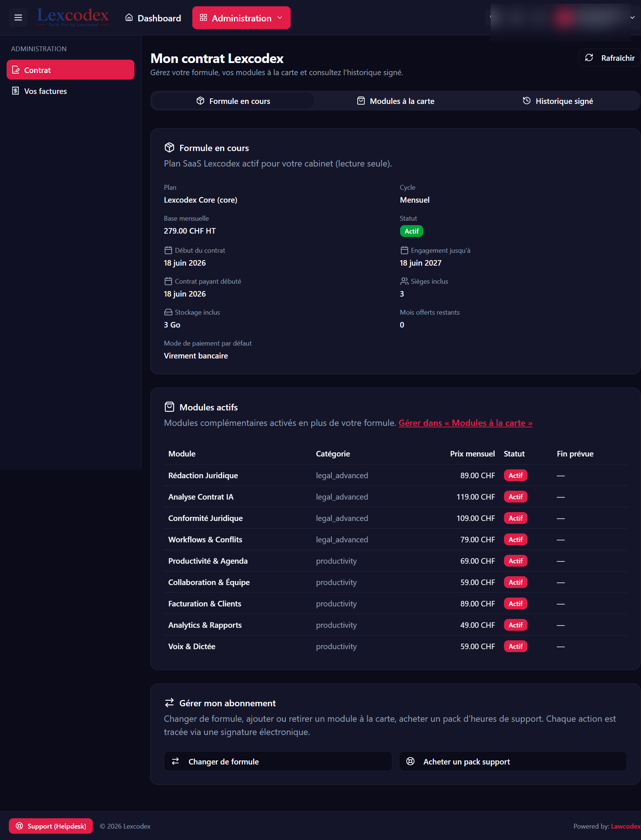
Task: Click the Virement bancaire payment value
Action: coord(196,356)
